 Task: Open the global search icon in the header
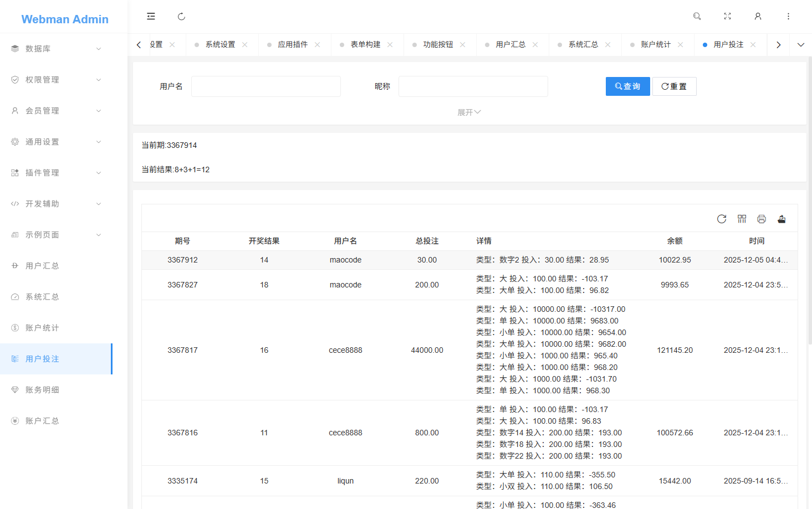point(697,16)
